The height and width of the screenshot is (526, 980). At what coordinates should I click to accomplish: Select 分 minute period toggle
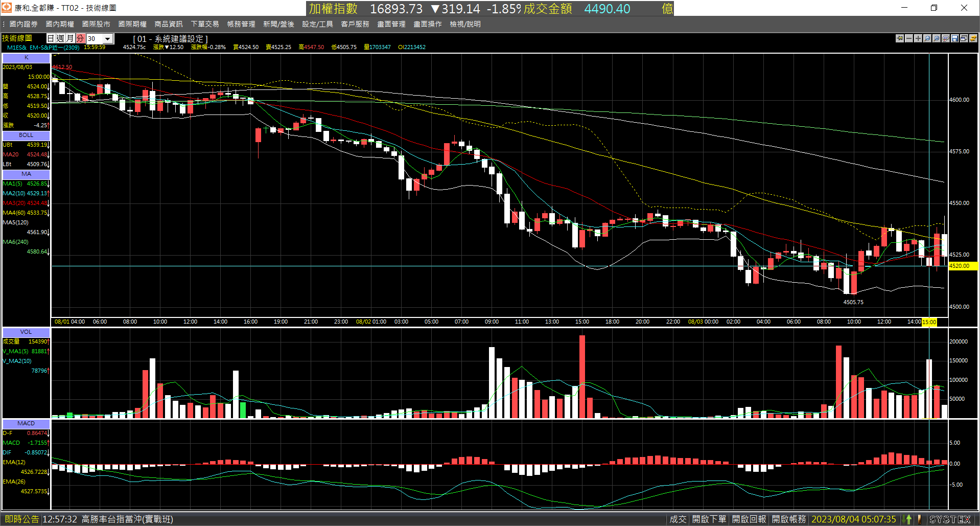pos(80,38)
